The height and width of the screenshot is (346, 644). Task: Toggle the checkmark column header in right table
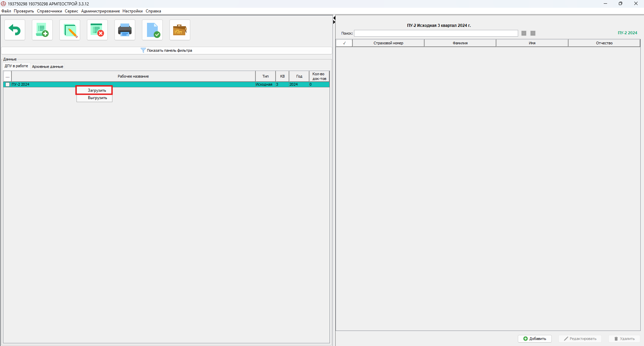tap(344, 43)
